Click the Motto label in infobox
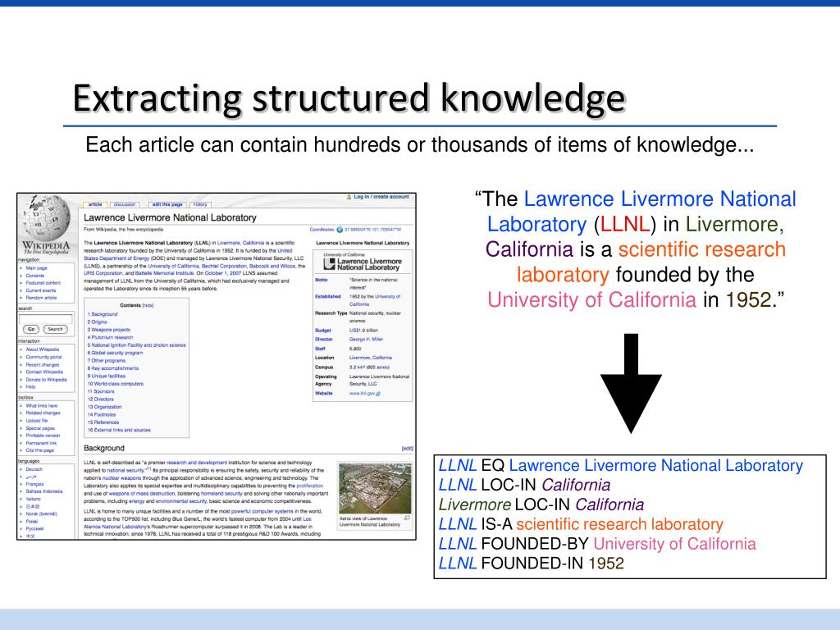The height and width of the screenshot is (630, 840). click(321, 281)
